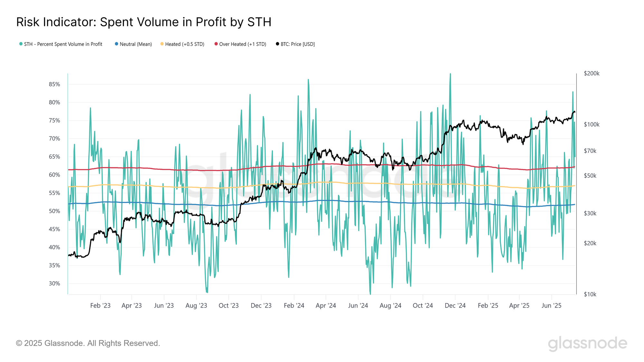Click the $200k price axis label
Screen dimensions: 644x362
click(x=592, y=73)
